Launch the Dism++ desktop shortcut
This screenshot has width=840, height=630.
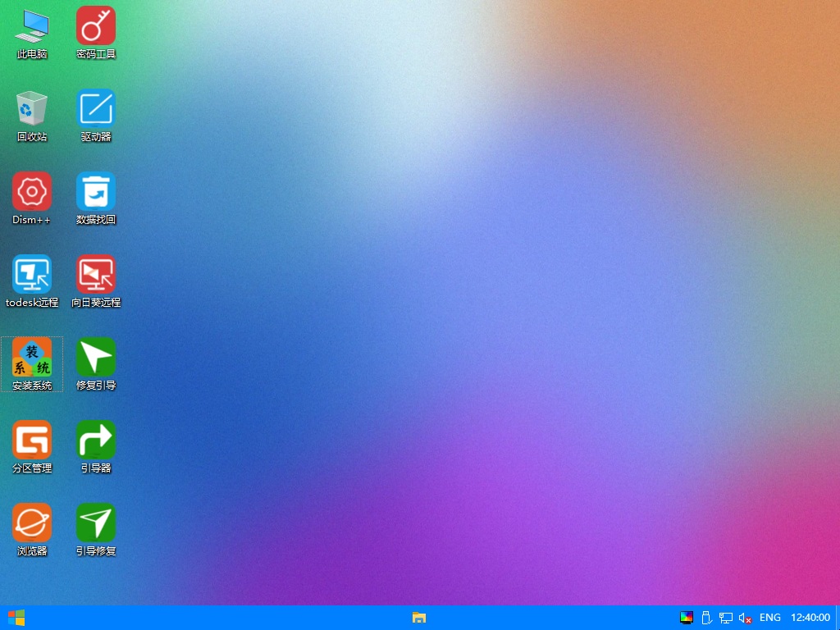tap(32, 192)
